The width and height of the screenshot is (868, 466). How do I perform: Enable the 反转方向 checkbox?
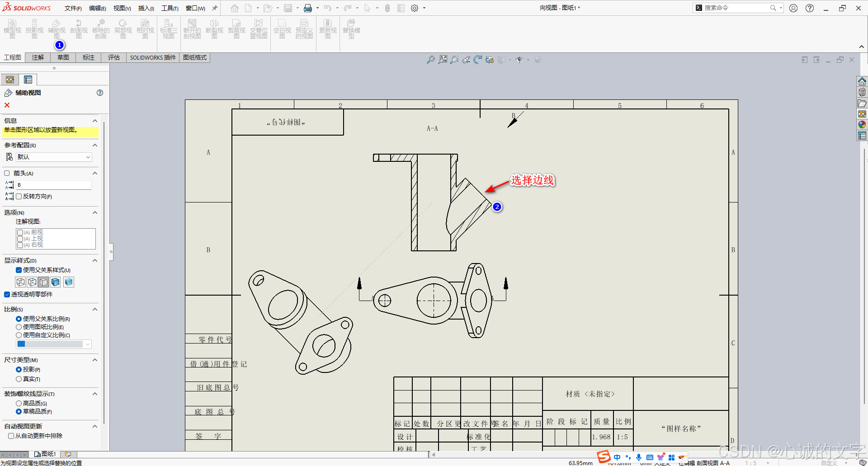pos(19,197)
